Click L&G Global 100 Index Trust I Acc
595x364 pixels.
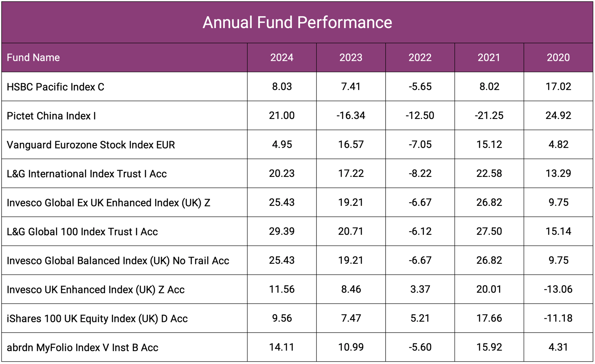[82, 232]
